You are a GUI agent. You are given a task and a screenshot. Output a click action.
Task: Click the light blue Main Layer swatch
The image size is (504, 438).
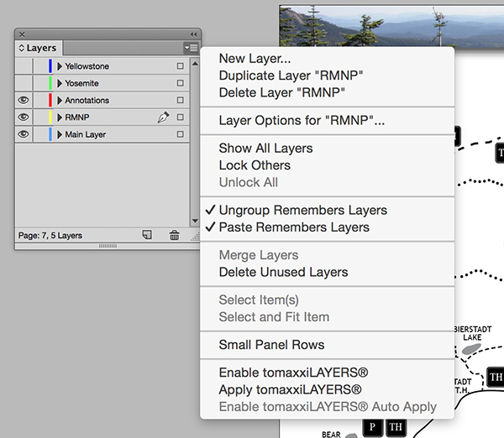[50, 134]
